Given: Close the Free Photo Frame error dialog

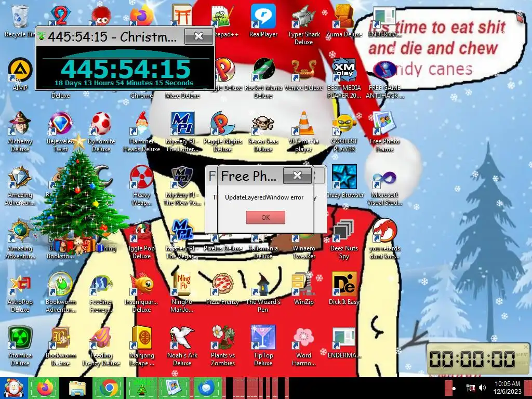Looking at the screenshot, I should pos(297,176).
